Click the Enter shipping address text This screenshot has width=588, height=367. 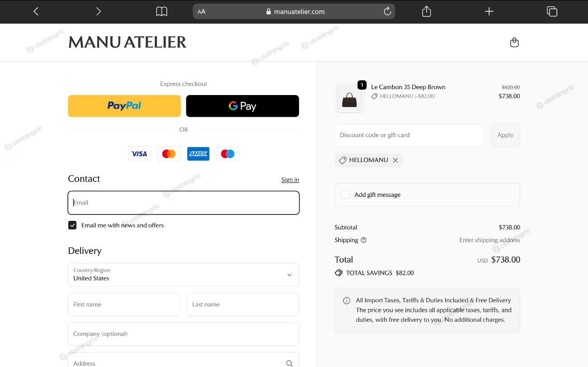(x=489, y=240)
